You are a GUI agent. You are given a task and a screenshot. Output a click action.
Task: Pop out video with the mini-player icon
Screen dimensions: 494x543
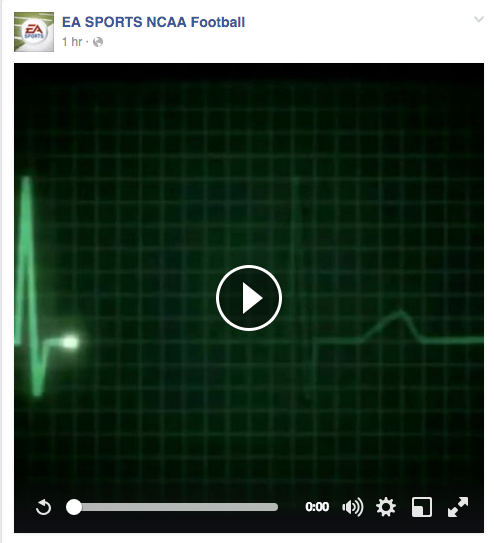pyautogui.click(x=422, y=507)
